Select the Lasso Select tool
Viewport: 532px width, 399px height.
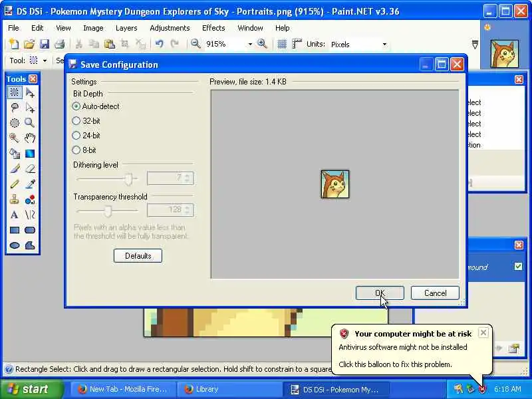[x=14, y=108]
